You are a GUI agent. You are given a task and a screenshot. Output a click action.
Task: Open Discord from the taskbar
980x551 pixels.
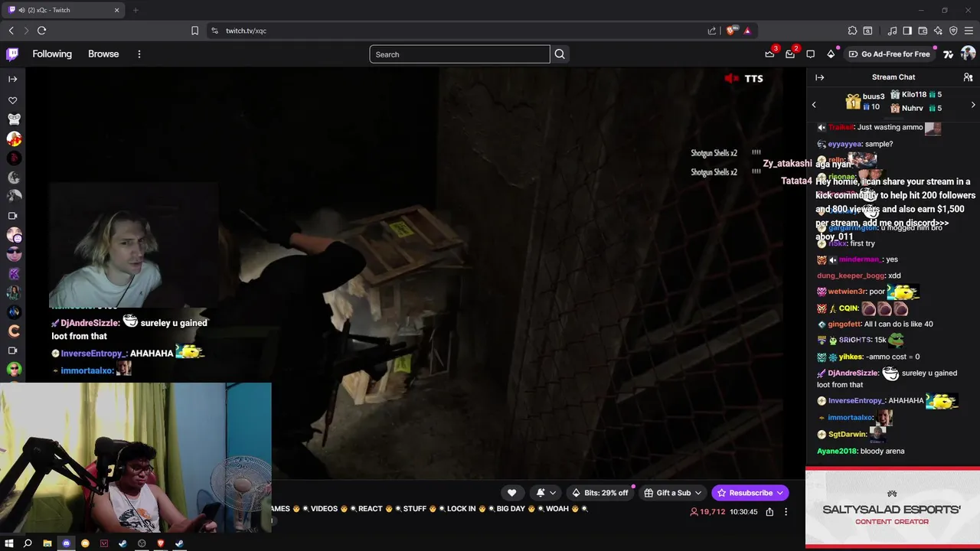pos(66,543)
